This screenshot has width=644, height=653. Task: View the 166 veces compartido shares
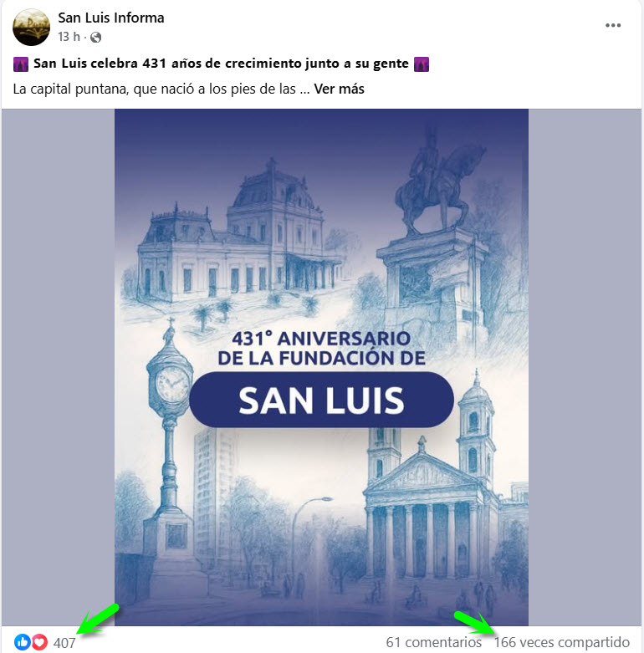(x=561, y=642)
